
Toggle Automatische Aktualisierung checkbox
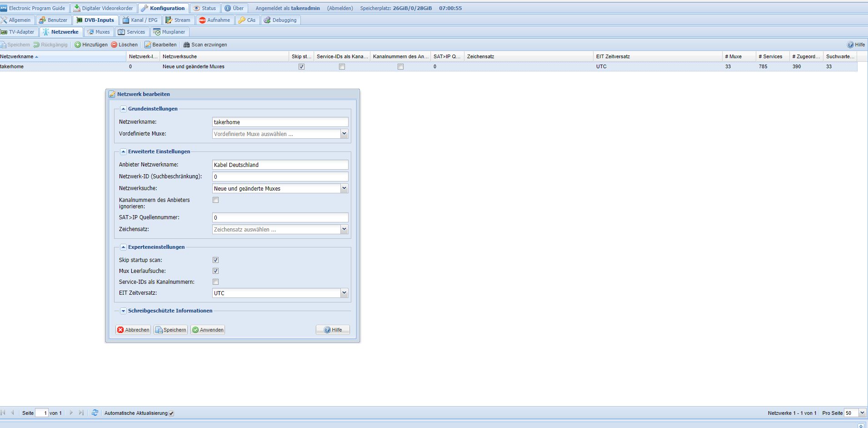click(171, 413)
